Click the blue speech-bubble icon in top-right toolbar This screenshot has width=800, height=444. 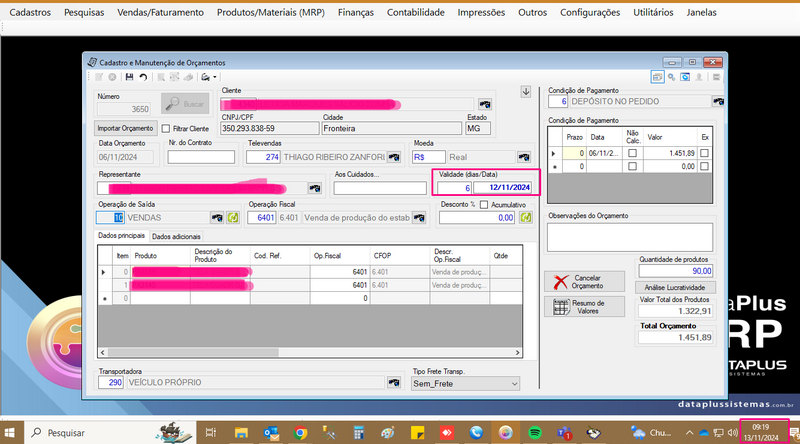pos(685,77)
